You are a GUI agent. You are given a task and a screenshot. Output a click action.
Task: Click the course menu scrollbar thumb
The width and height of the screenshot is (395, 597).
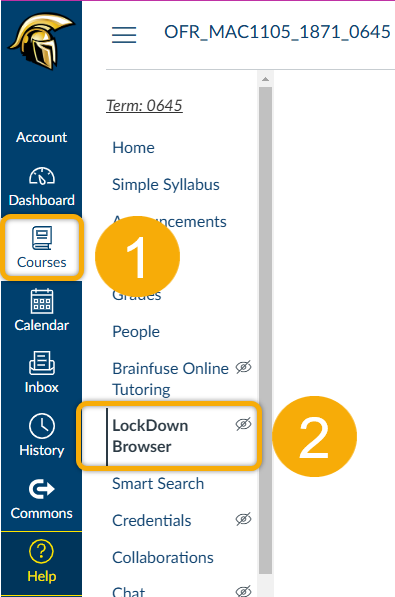point(265,330)
